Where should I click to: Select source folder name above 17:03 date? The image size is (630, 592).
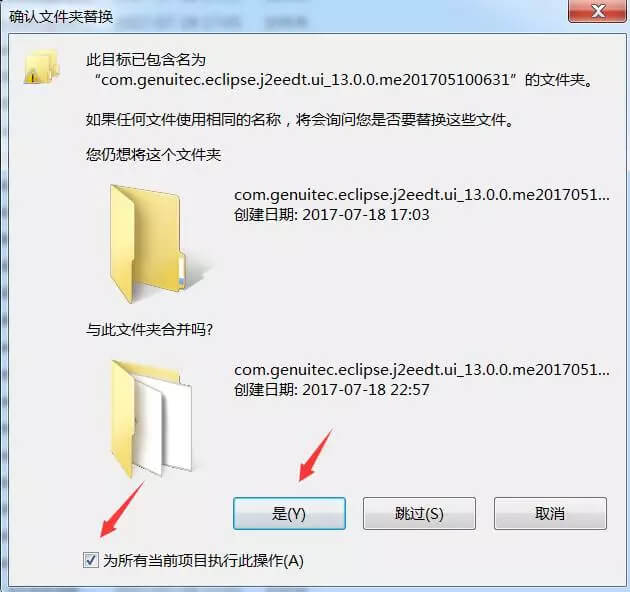click(x=421, y=195)
